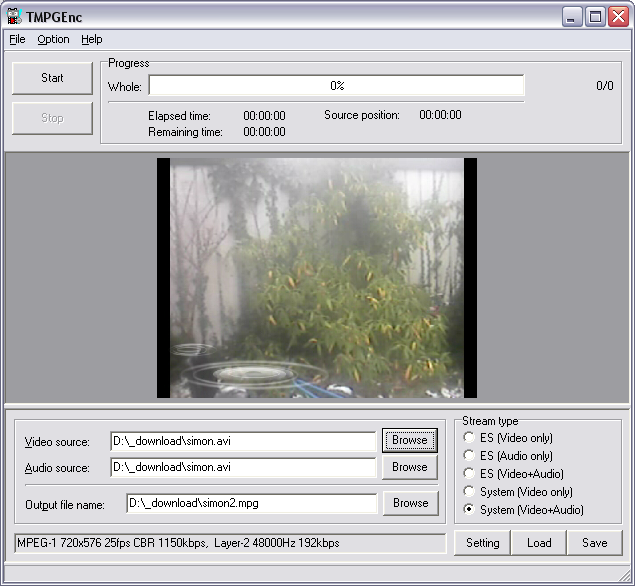Open the File menu
The image size is (635, 586).
pyautogui.click(x=17, y=39)
